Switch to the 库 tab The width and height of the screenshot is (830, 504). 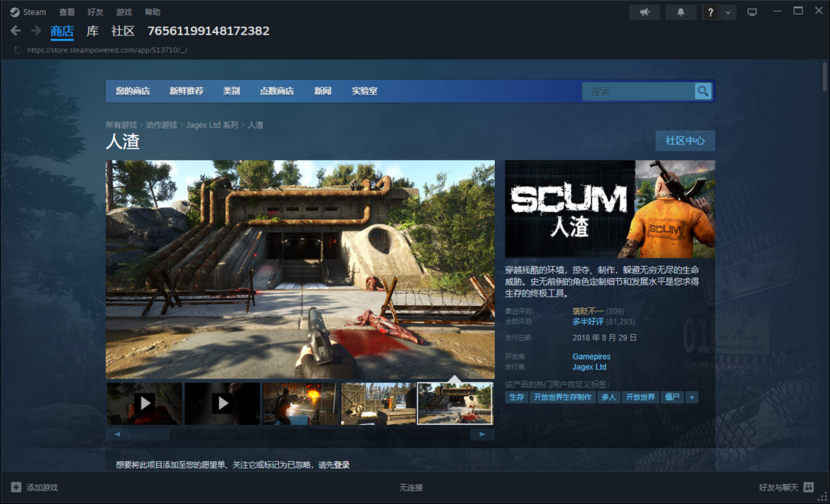[x=91, y=31]
